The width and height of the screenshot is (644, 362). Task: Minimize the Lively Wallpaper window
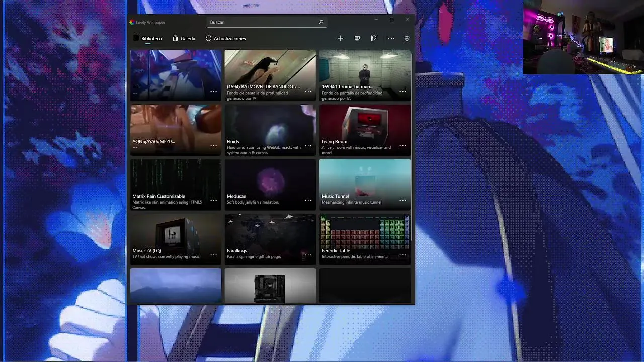tap(376, 20)
